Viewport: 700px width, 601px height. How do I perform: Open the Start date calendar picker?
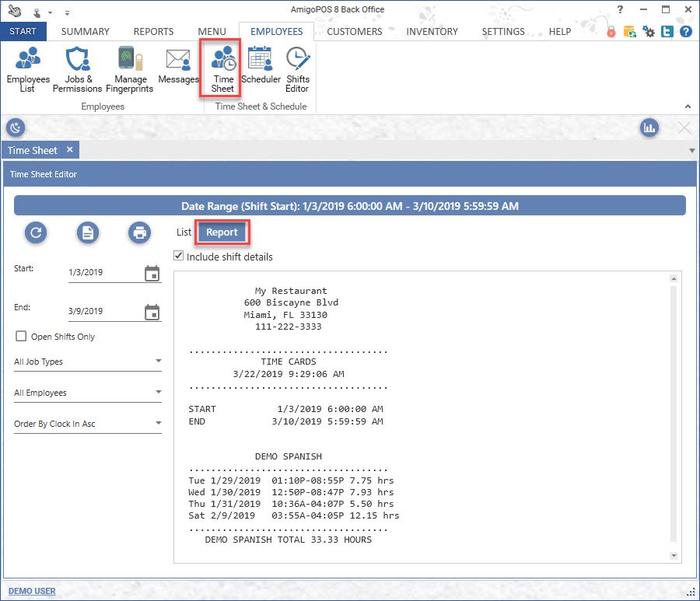pos(152,273)
